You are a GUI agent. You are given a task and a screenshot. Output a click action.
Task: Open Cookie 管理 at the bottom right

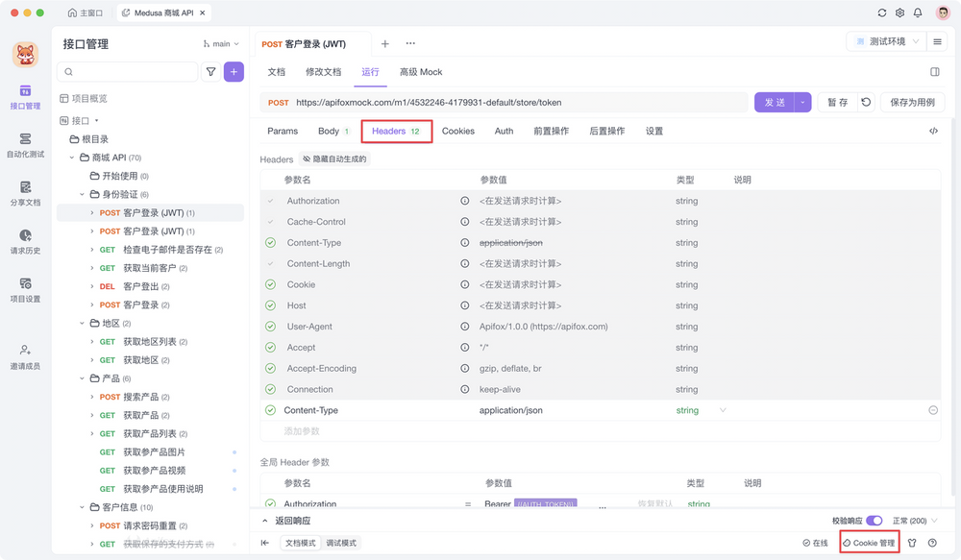point(870,542)
